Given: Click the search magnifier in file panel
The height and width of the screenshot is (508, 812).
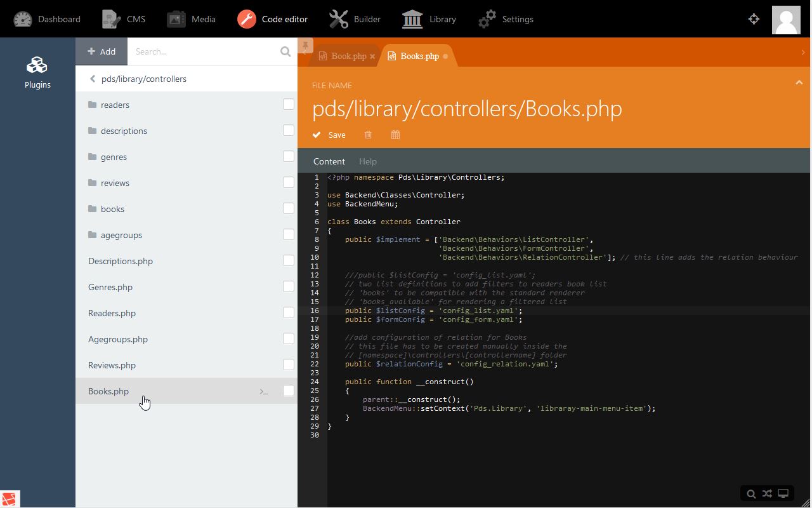Looking at the screenshot, I should 285,51.
